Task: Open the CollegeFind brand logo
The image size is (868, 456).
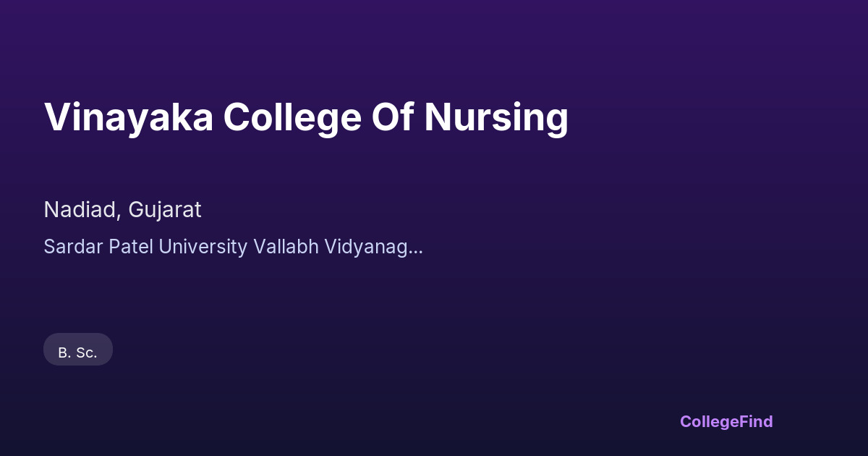Action: (726, 421)
